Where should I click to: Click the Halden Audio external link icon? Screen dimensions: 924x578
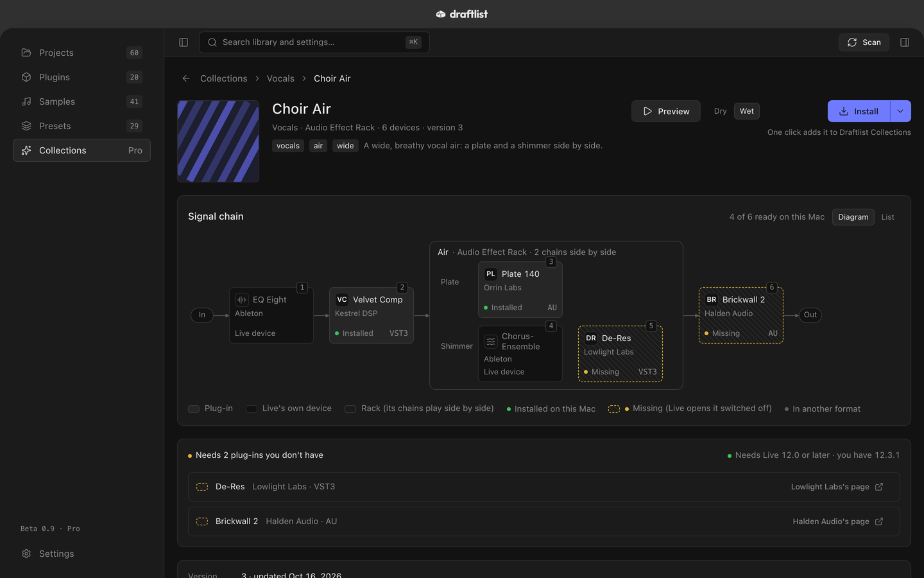point(879,521)
